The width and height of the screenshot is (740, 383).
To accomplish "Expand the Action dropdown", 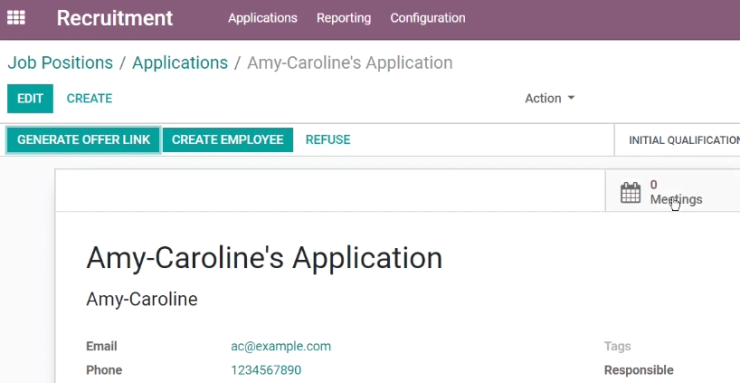I will (x=550, y=98).
